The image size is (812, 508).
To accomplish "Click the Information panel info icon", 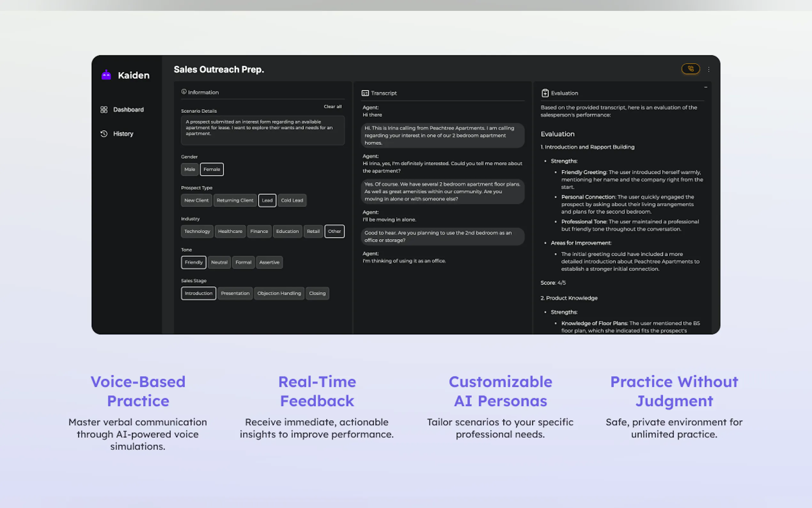I will [184, 92].
